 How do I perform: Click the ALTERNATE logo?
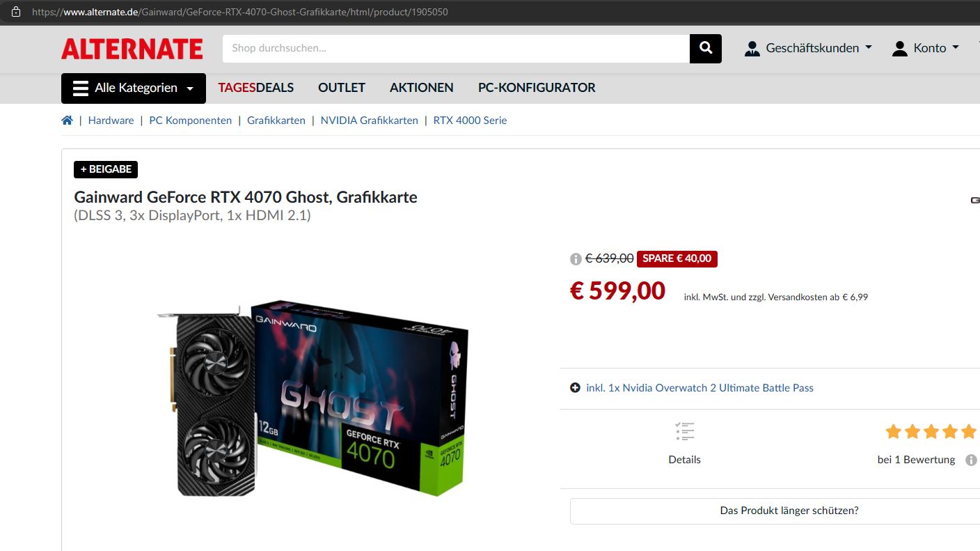point(132,48)
